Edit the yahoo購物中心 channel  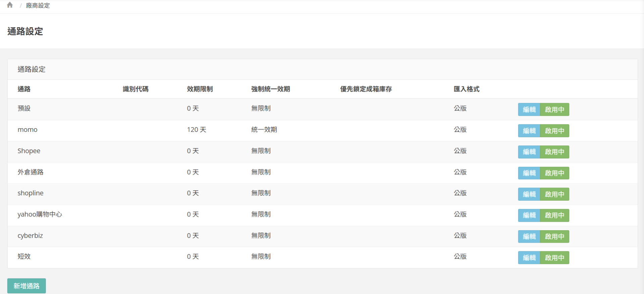tap(529, 215)
